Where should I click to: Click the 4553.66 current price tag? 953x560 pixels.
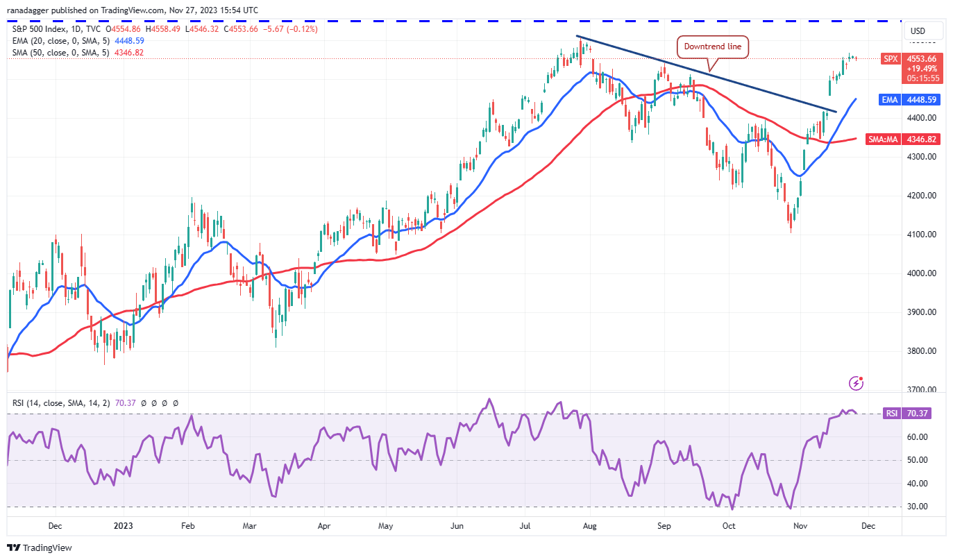pyautogui.click(x=922, y=59)
